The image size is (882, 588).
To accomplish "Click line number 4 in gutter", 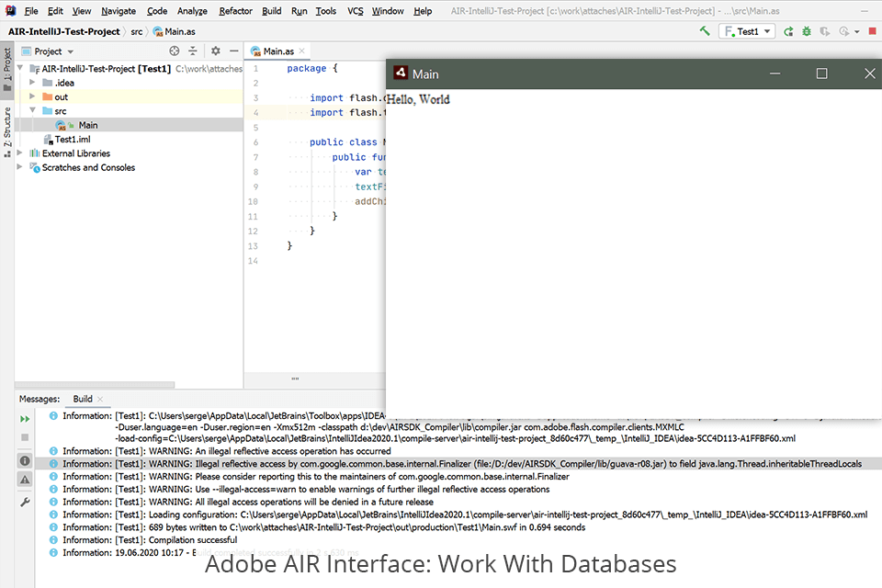I will coord(256,112).
